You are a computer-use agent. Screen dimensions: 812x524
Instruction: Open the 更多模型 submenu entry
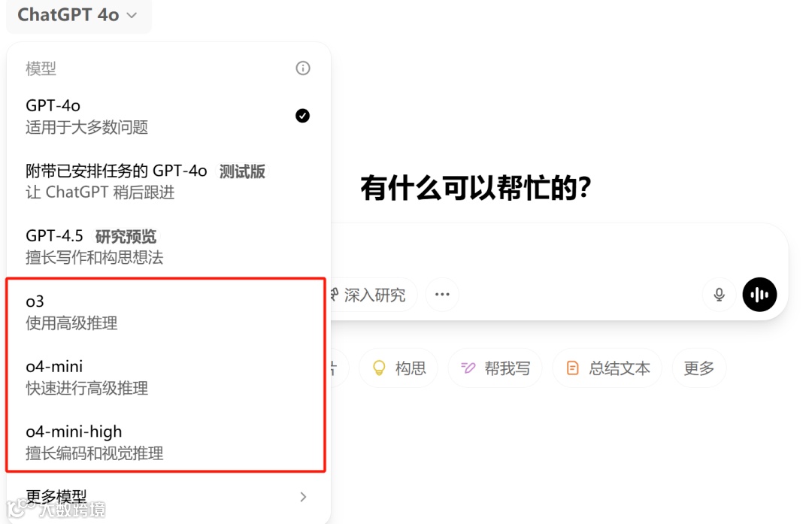[165, 497]
